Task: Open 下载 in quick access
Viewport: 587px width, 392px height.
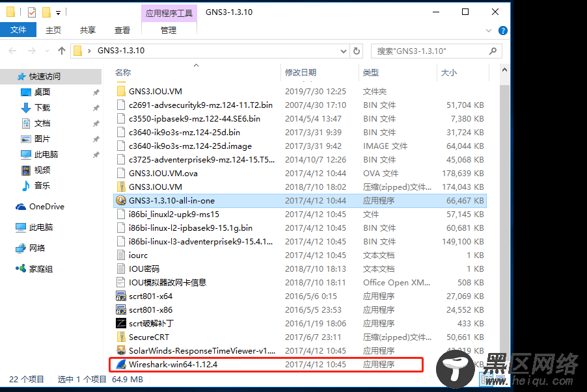Action: coord(36,108)
